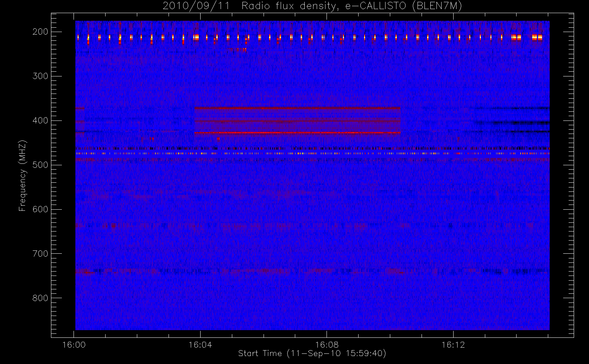Click the 16:04 time tick label
Viewport: 589px width, 364px height.
tap(200, 345)
